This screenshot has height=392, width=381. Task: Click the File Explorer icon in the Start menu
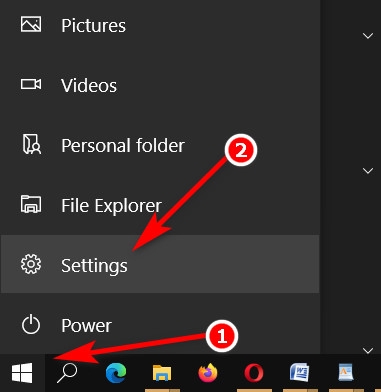[31, 204]
